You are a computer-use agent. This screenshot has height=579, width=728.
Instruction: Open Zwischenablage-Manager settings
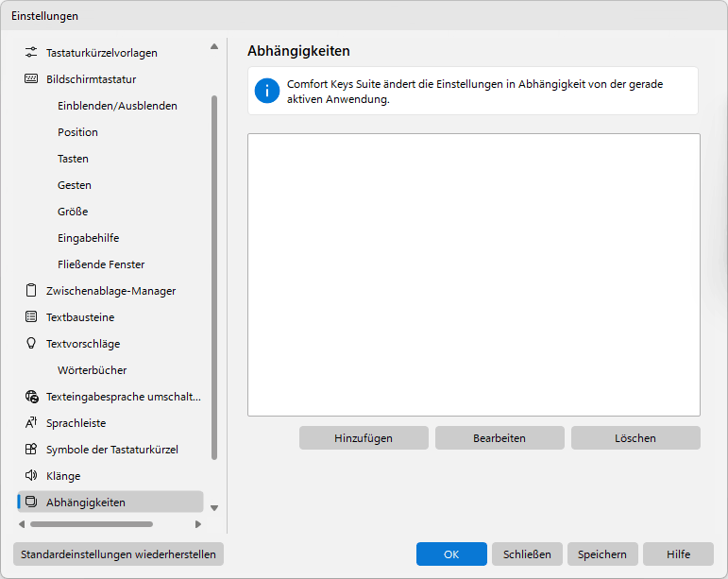click(x=111, y=291)
